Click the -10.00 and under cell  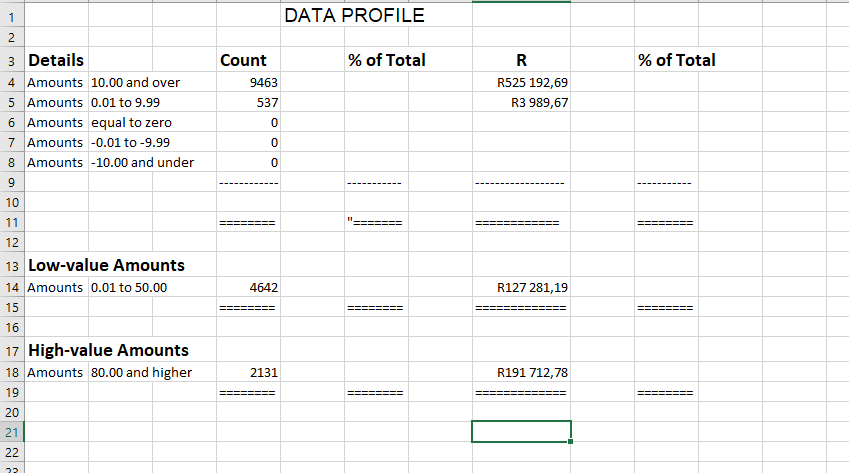[x=142, y=162]
